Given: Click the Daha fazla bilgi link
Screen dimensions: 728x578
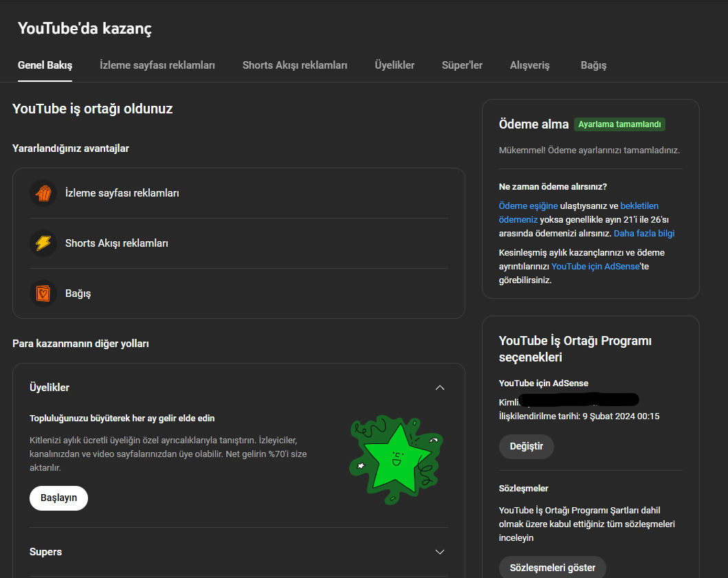Looking at the screenshot, I should point(644,234).
